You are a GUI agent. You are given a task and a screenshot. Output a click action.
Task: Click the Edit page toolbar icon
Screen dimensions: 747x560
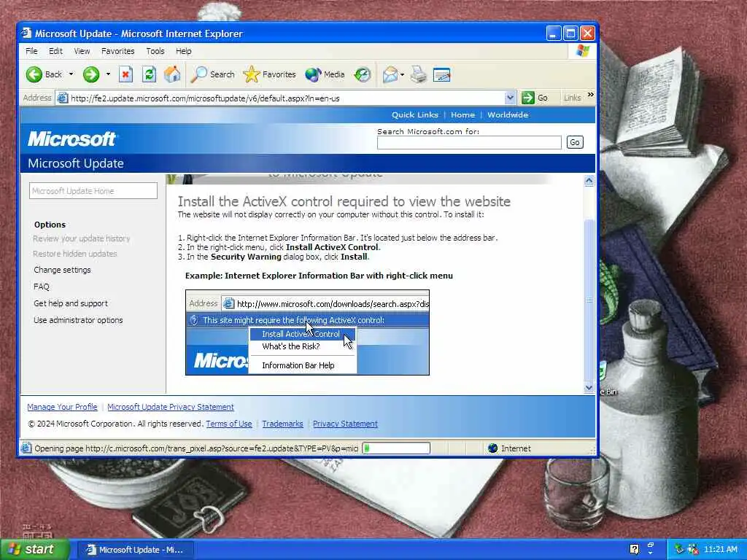tap(441, 74)
